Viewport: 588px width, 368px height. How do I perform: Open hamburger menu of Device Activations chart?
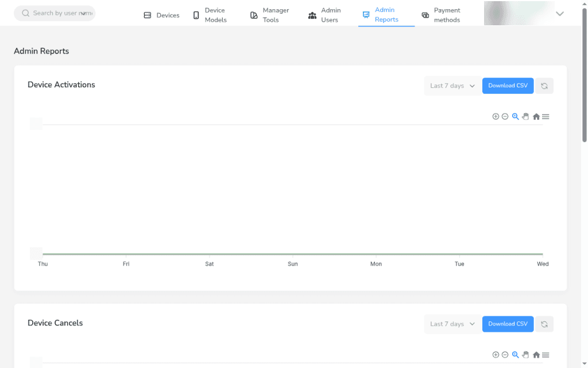pyautogui.click(x=546, y=117)
